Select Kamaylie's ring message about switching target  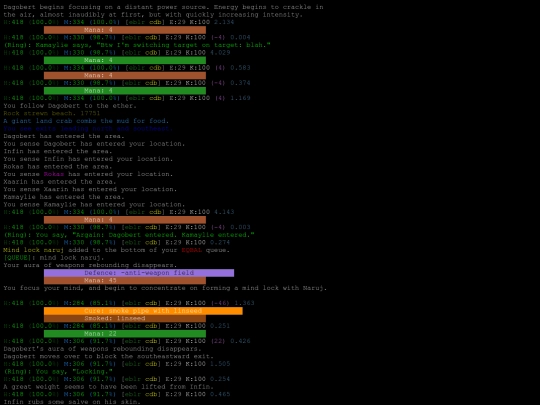coord(137,45)
